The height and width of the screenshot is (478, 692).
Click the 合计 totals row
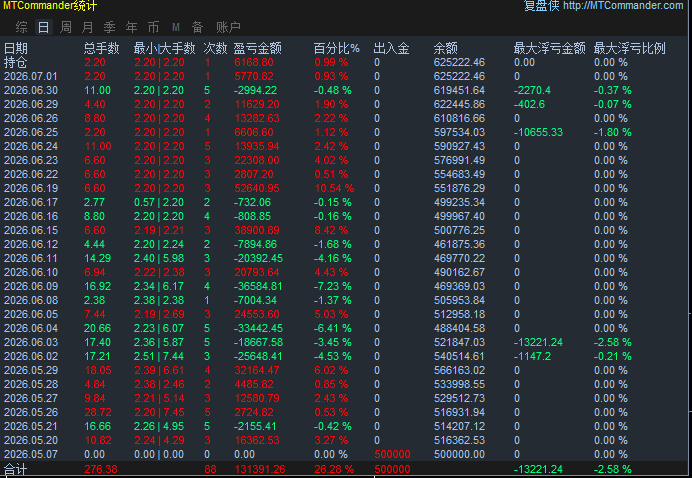tap(344, 469)
